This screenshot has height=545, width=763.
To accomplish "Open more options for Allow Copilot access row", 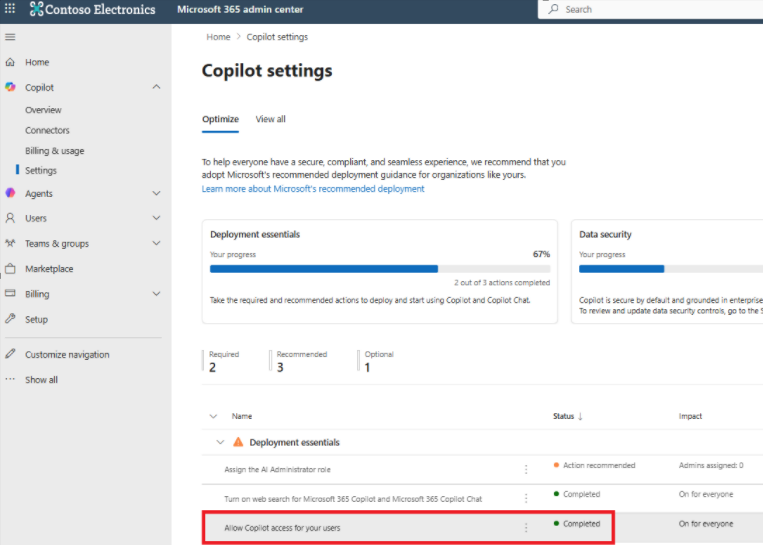I will point(526,528).
